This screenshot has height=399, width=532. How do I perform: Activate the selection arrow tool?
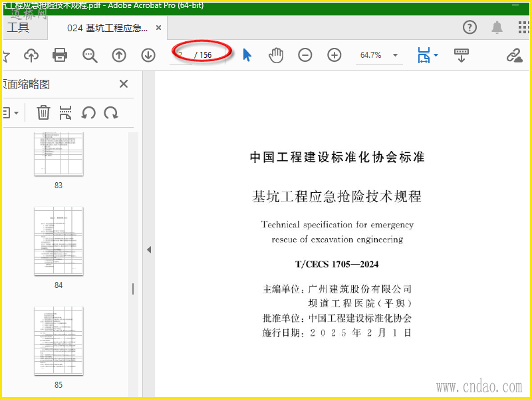pyautogui.click(x=247, y=55)
